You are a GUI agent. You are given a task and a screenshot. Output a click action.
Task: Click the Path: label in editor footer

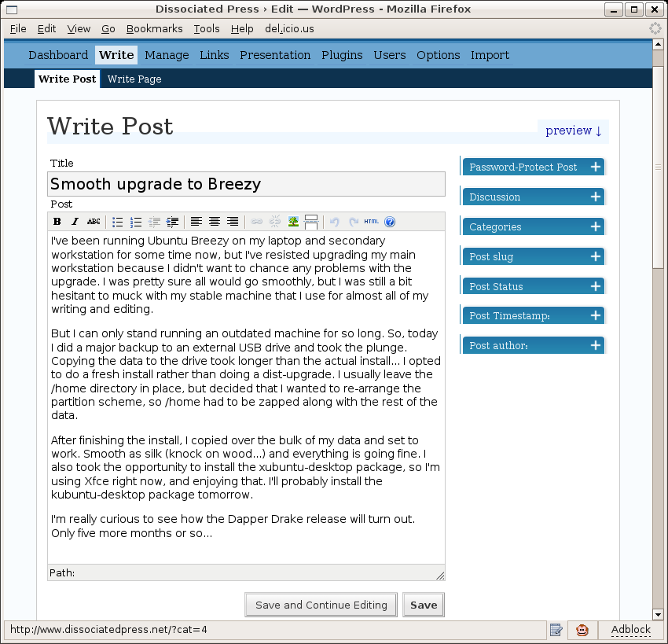point(62,572)
